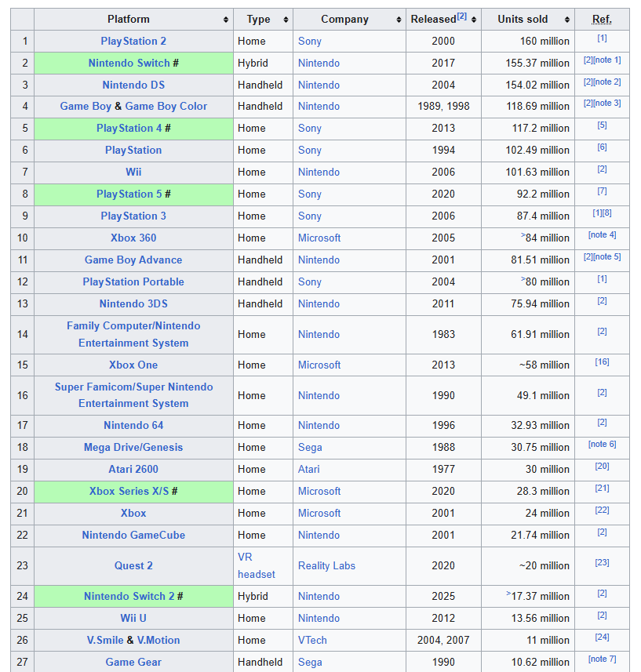Open note 3 reference for Game Boy
The width and height of the screenshot is (641, 672).
point(607,103)
